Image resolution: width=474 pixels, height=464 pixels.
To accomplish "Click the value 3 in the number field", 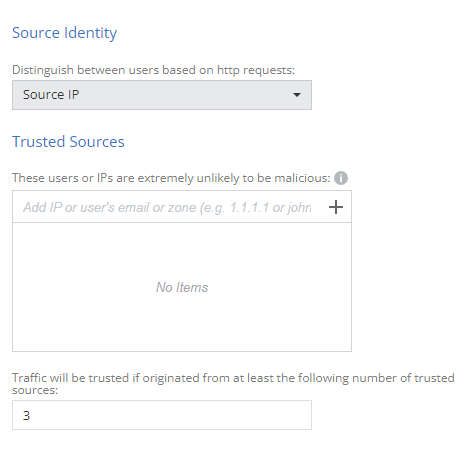I will click(26, 415).
